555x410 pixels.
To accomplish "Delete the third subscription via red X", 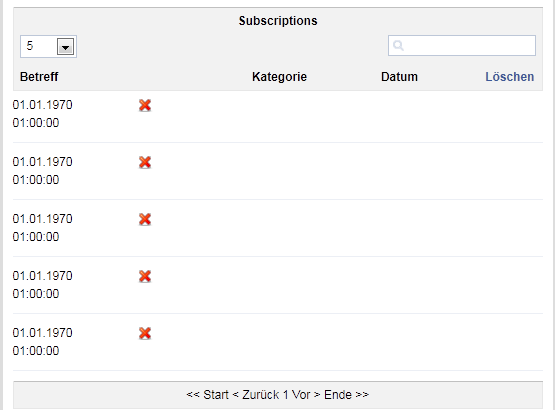I will (x=145, y=219).
